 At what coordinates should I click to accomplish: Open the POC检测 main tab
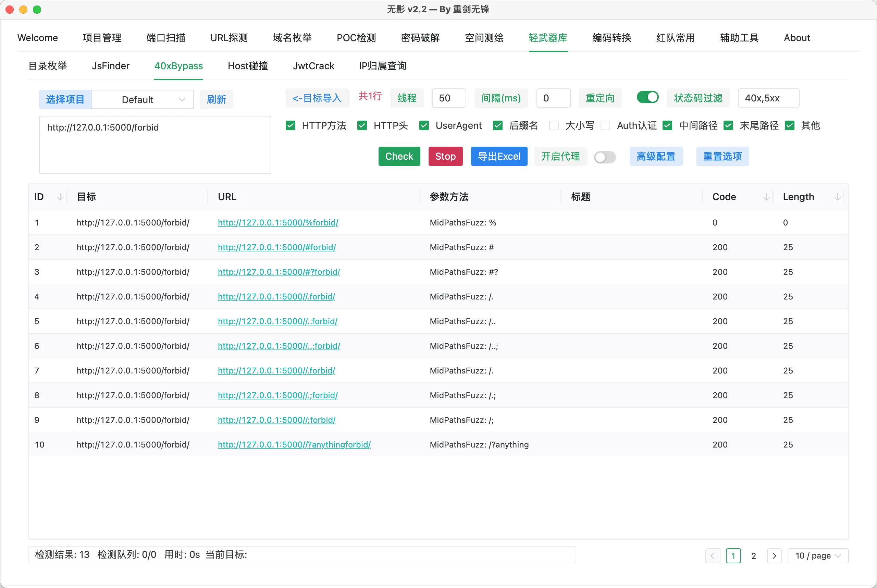[x=356, y=38]
